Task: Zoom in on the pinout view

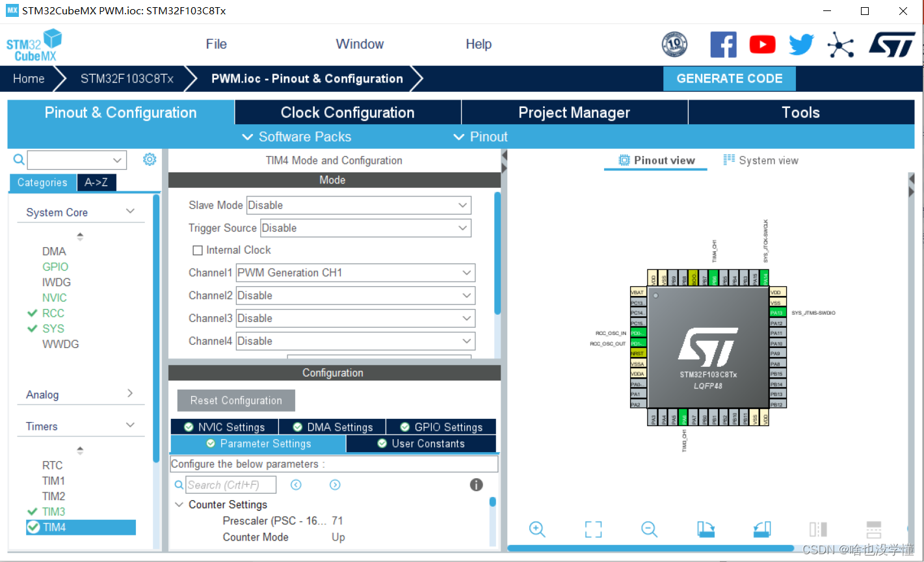Action: pos(537,529)
